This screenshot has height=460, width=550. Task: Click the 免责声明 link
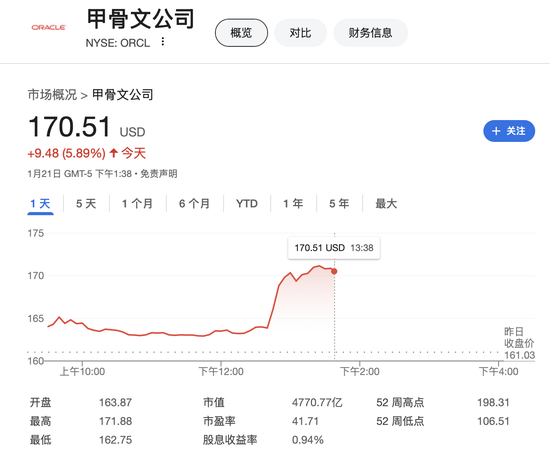click(159, 174)
